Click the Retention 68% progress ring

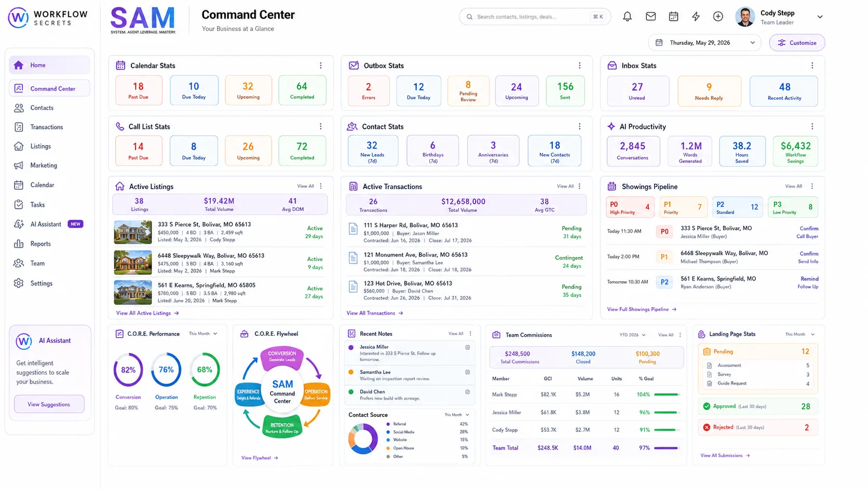pos(205,369)
